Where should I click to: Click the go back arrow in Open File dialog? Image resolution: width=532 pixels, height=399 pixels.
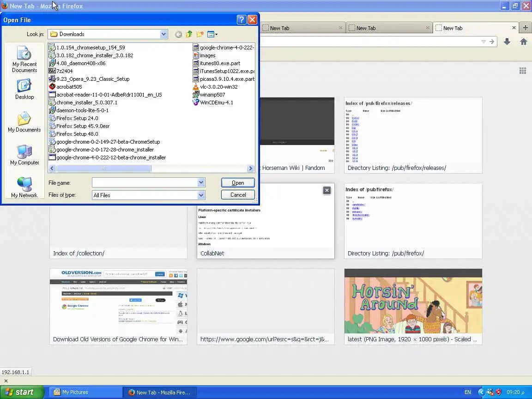(x=178, y=34)
